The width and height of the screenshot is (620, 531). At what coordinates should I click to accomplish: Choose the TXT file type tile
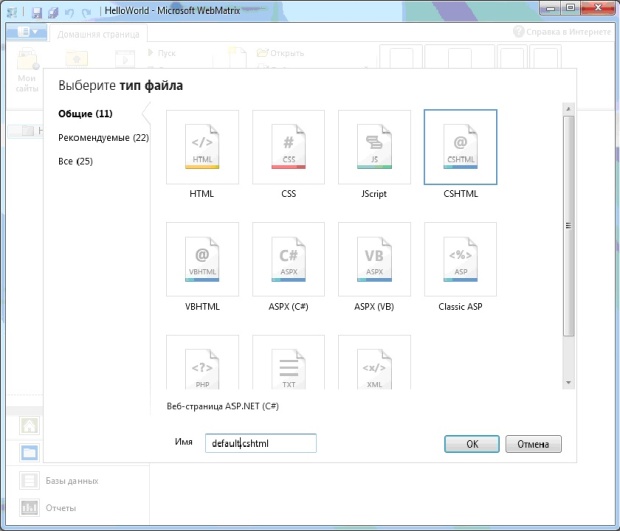(x=288, y=362)
